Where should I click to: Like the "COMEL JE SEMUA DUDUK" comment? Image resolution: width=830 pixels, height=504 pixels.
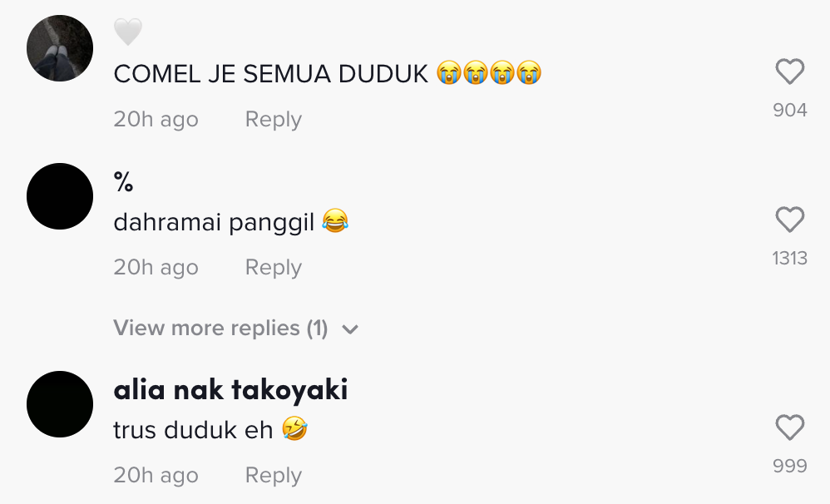click(x=789, y=72)
